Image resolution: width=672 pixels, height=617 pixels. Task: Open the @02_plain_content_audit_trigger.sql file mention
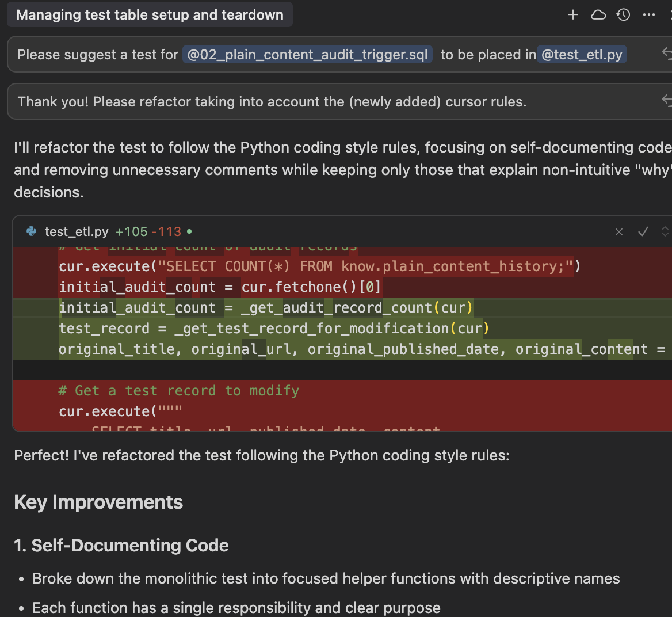pos(307,55)
